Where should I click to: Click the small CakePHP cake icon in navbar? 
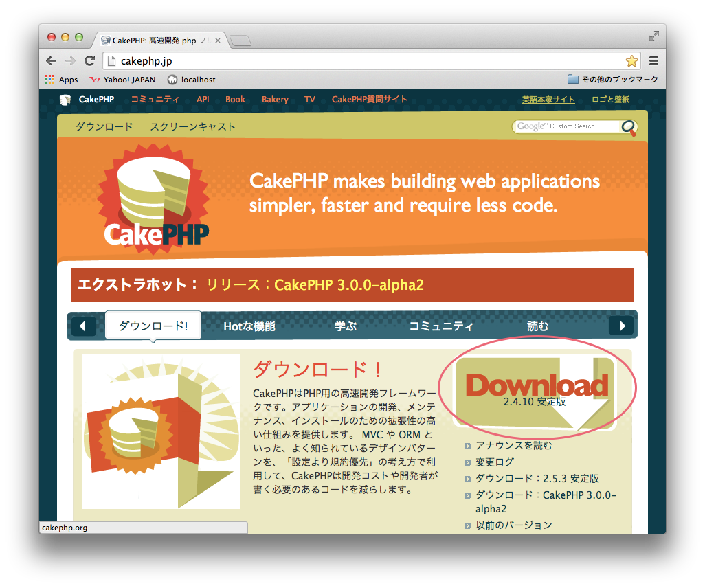65,100
